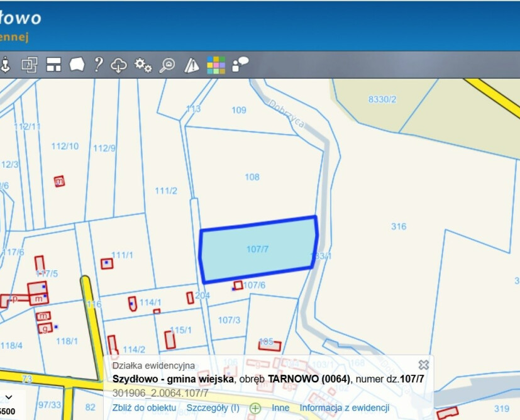Open help via question mark icon
Screen dimensions: 520x420
98,65
